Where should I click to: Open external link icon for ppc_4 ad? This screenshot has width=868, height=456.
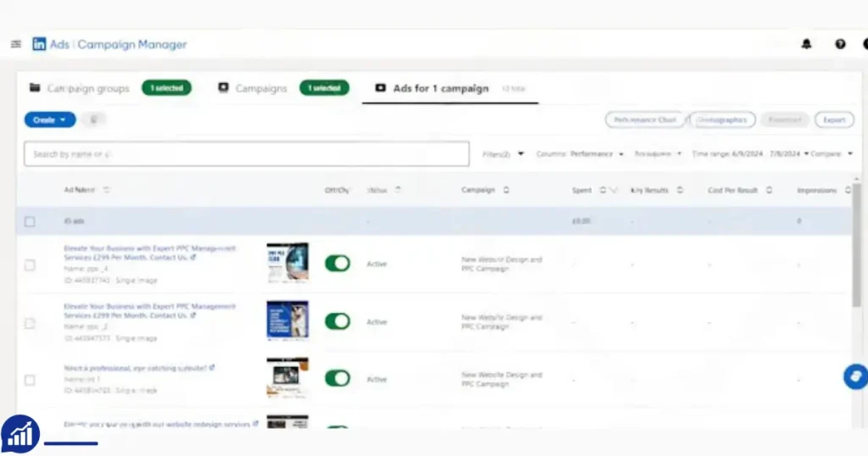click(193, 258)
